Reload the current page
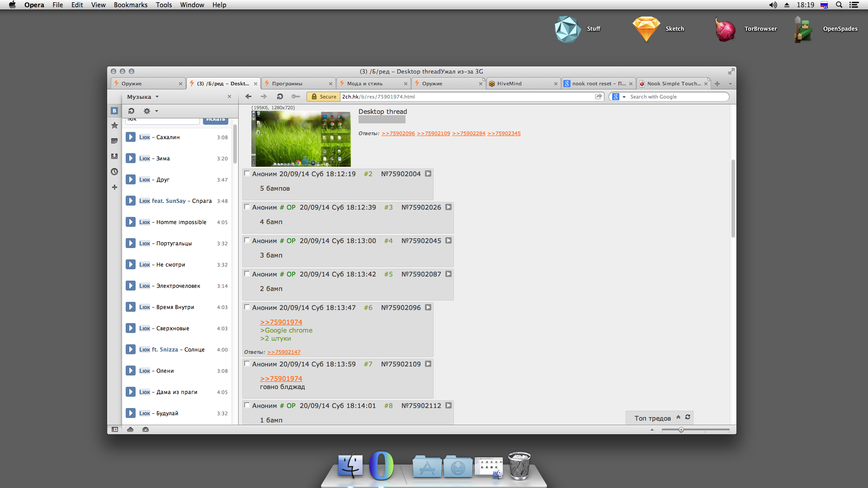Image resolution: width=868 pixels, height=488 pixels. pyautogui.click(x=280, y=97)
